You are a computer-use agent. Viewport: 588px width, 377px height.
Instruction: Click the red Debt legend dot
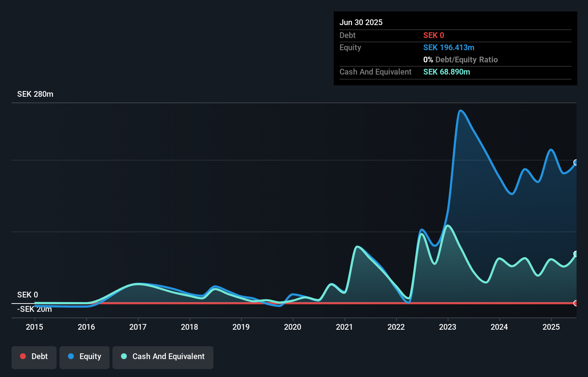tap(23, 356)
